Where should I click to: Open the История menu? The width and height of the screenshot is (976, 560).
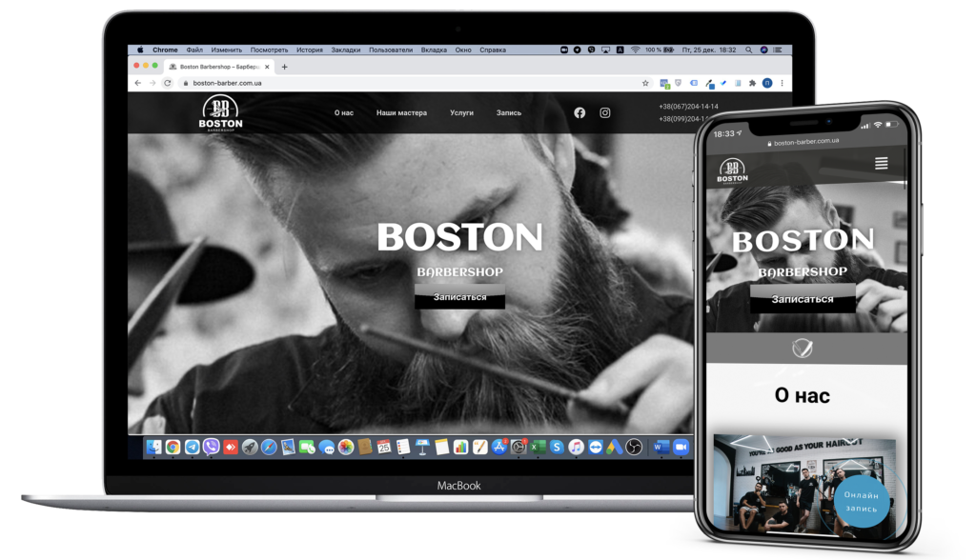point(310,50)
